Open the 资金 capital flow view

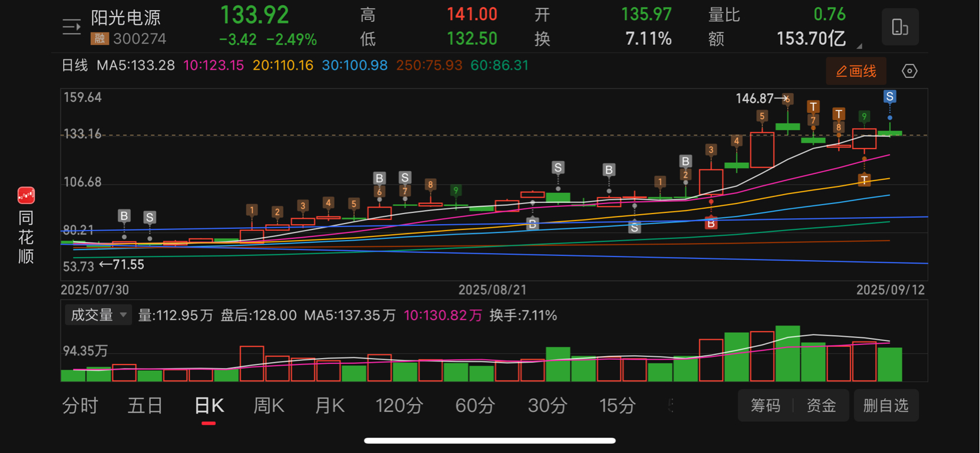(821, 405)
